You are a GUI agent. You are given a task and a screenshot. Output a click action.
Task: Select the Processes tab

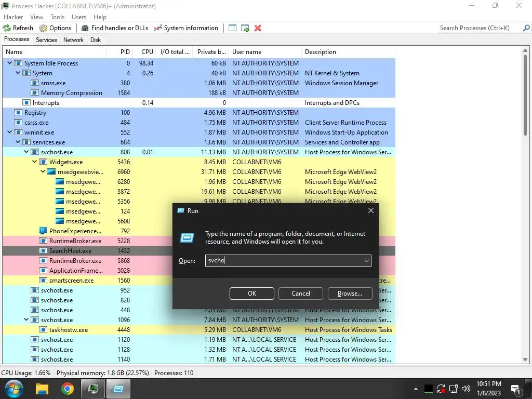[x=17, y=39]
